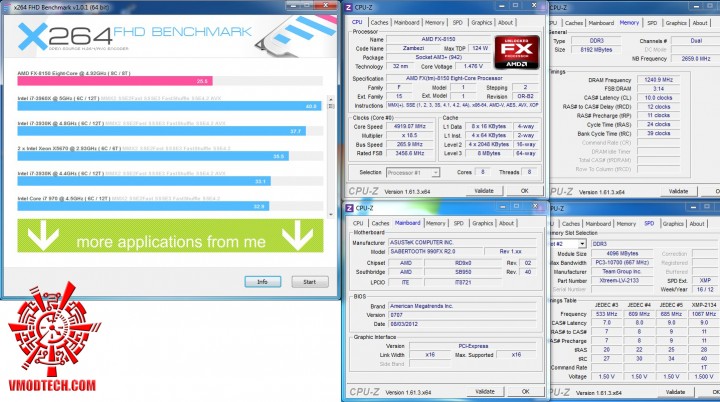
Task: Click the AMD FX processor logo in CPU-Z
Action: pyautogui.click(x=517, y=52)
